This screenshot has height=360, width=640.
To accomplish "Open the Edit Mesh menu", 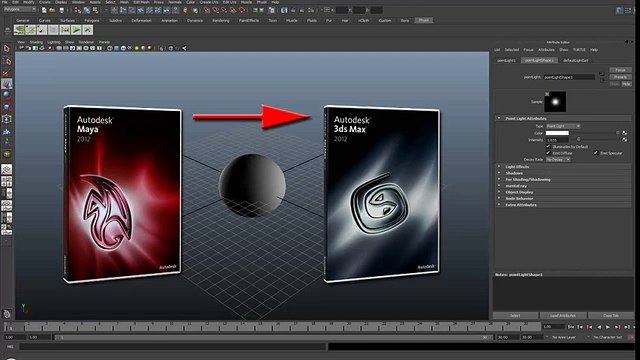I will [x=141, y=2].
